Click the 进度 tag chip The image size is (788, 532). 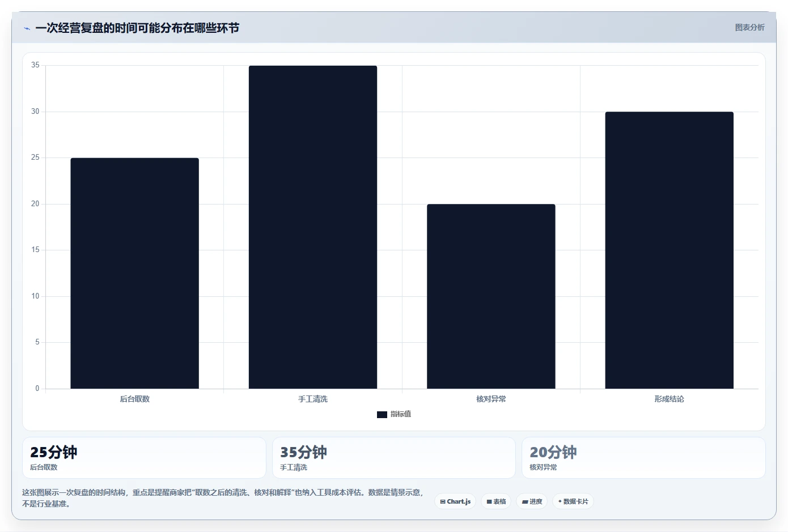[x=532, y=501]
